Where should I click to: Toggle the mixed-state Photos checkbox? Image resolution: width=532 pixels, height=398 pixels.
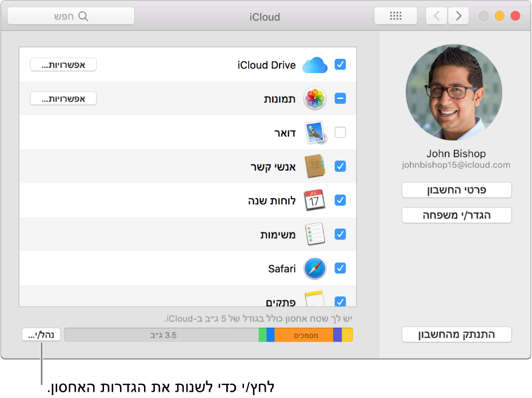(x=340, y=98)
